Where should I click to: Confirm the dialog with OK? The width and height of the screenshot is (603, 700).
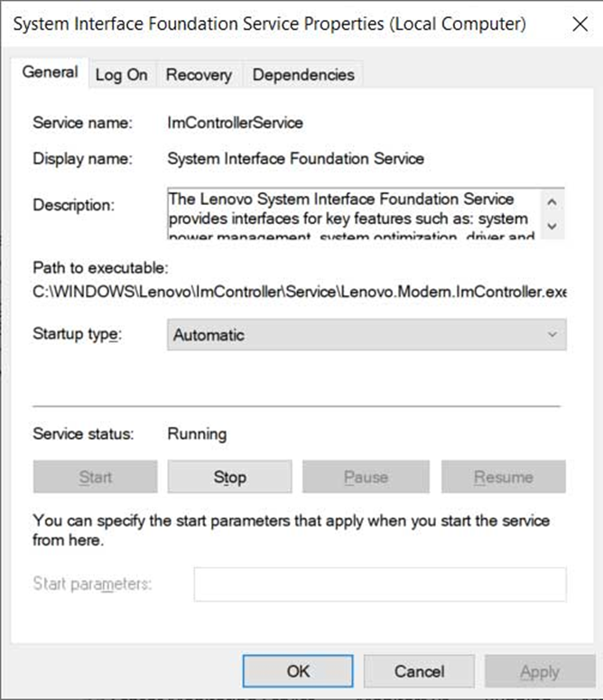(298, 671)
